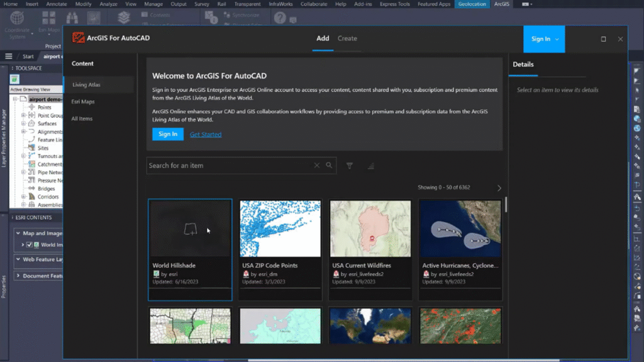The image size is (644, 362).
Task: Click the binoculars ribbon icon
Action: point(72,18)
